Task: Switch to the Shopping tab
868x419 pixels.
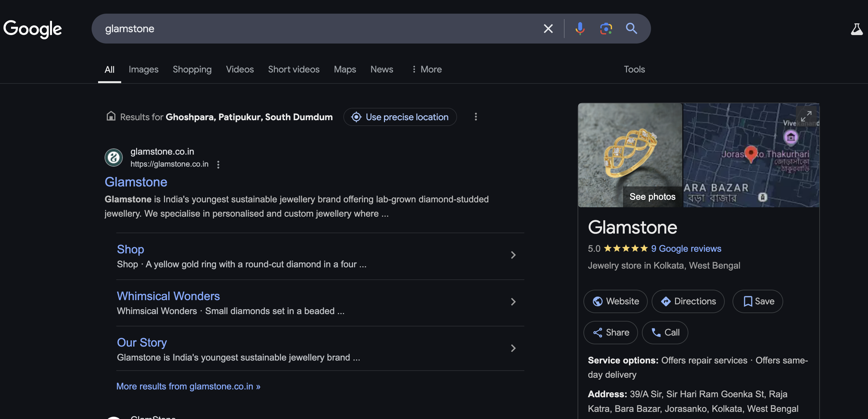Action: click(x=192, y=70)
